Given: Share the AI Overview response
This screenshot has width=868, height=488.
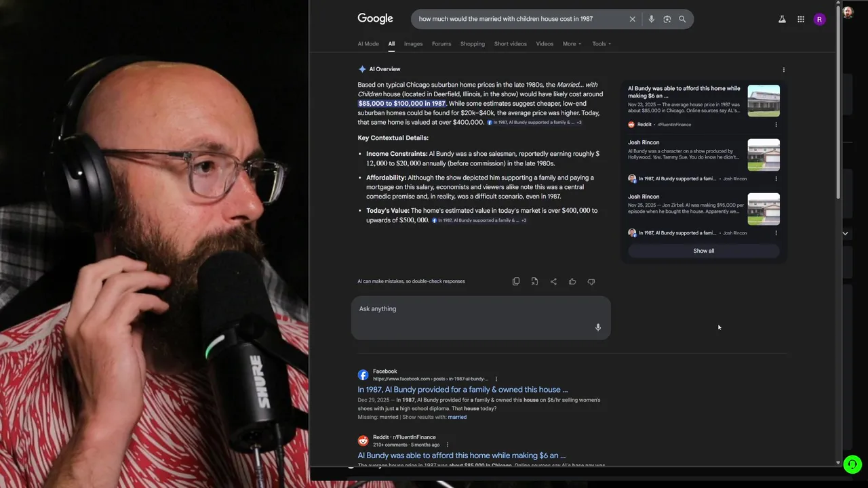Looking at the screenshot, I should pyautogui.click(x=553, y=281).
